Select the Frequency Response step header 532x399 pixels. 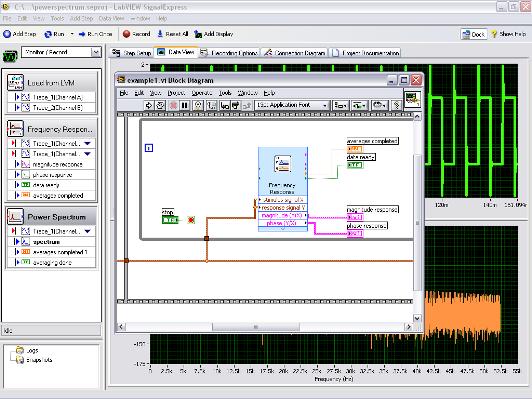tap(52, 129)
